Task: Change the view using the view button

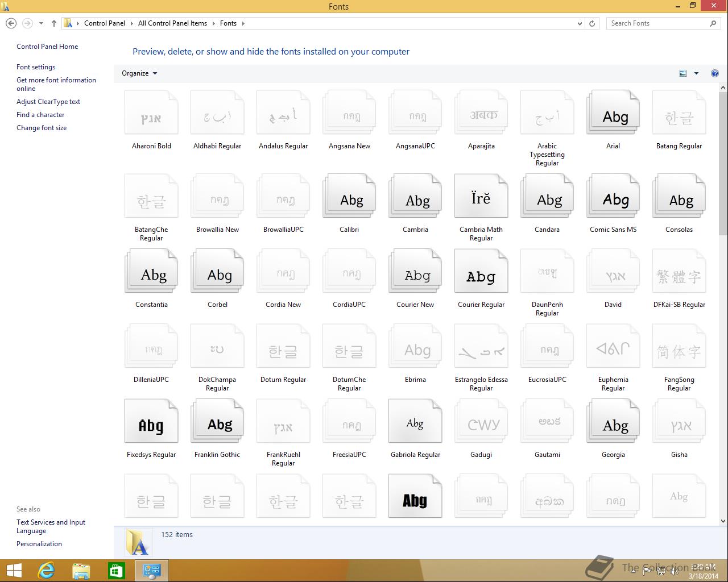Action: coord(683,73)
